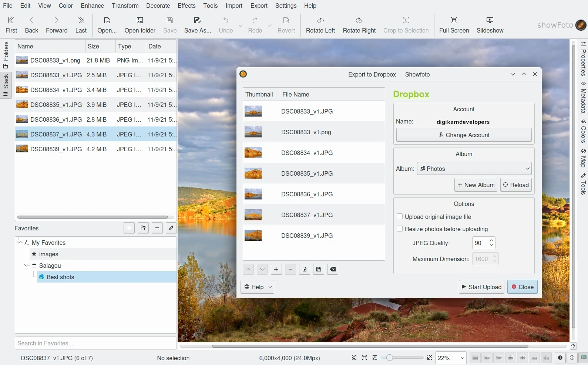
Task: Open the Export menu
Action: (259, 6)
